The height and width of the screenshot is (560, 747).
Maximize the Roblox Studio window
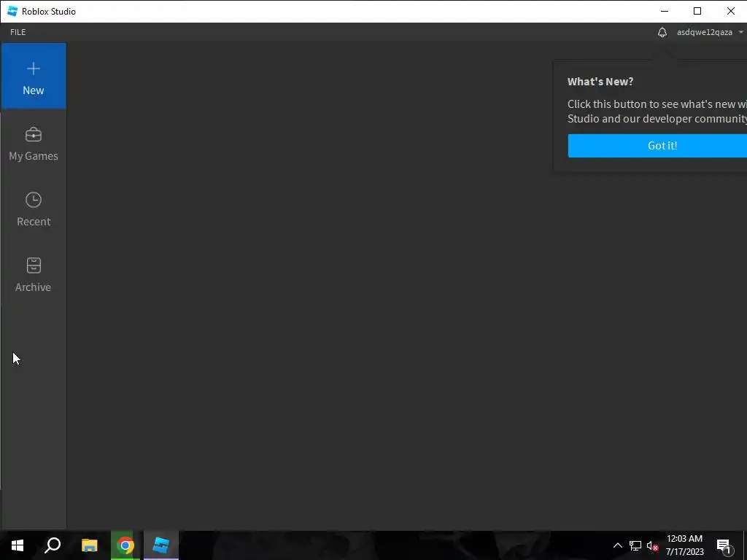[697, 11]
